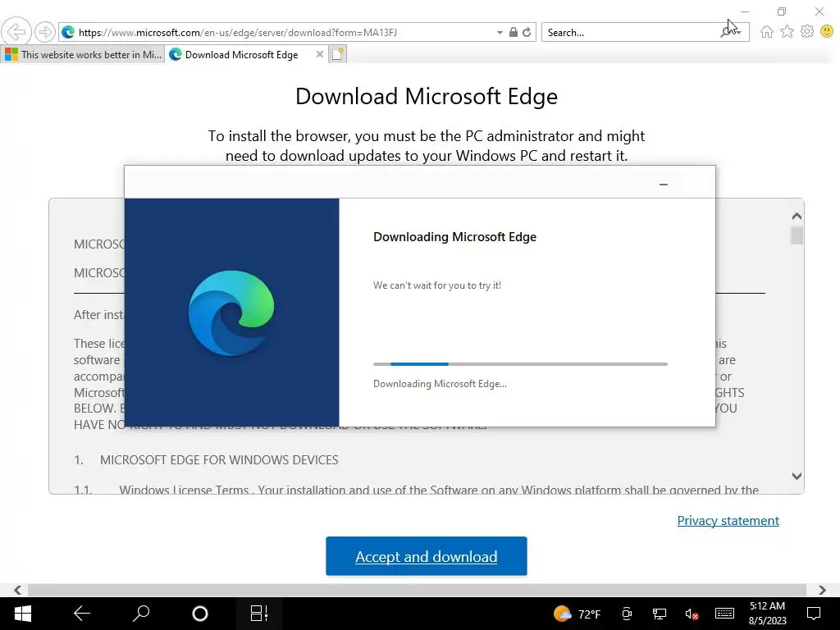The width and height of the screenshot is (840, 630).
Task: Restore down the Internet Explorer window
Action: coord(782,11)
